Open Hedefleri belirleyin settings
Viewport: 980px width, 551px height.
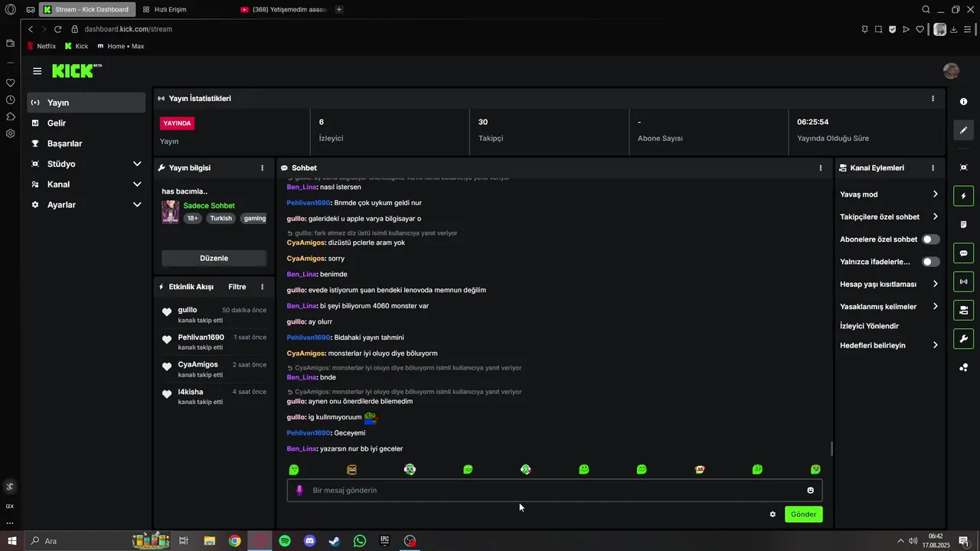tap(889, 345)
